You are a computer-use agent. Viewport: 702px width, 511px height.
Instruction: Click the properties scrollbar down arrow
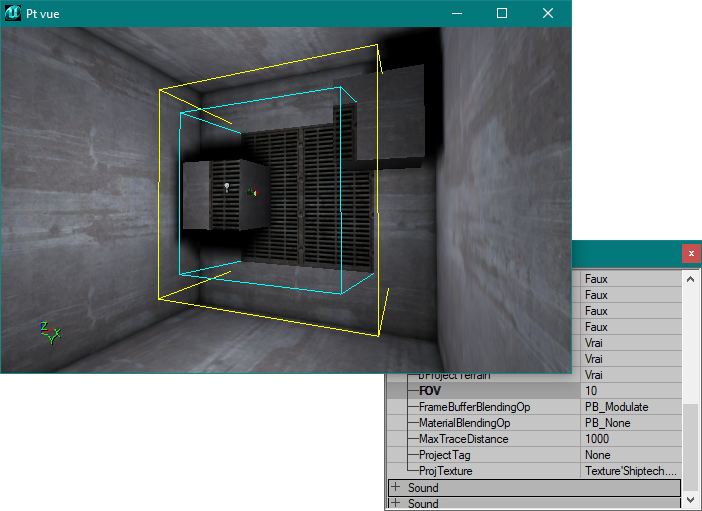[690, 499]
